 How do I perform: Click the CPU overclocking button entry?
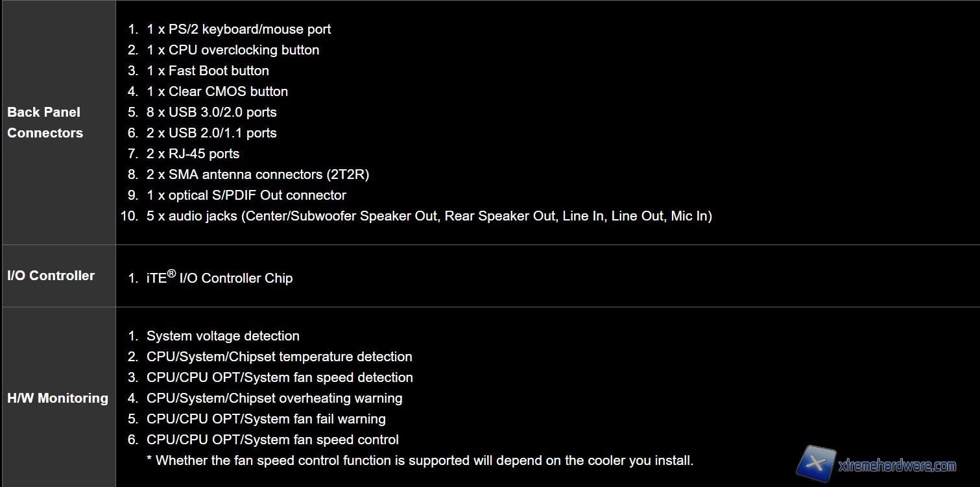(233, 50)
